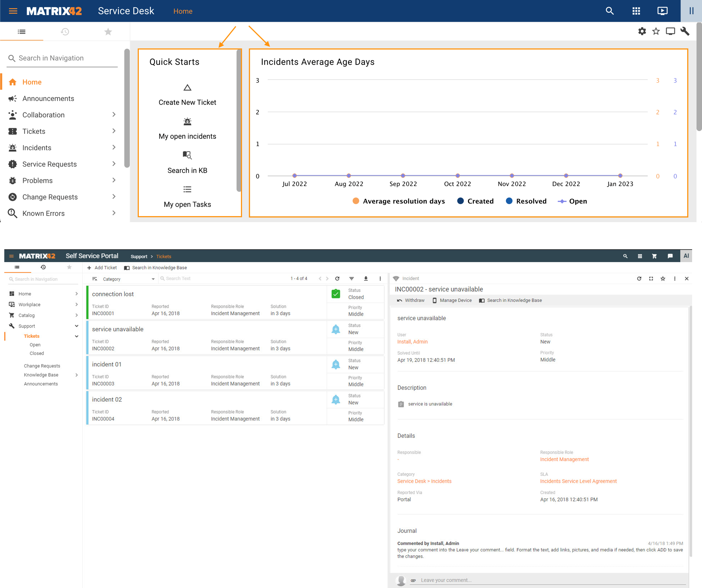Image resolution: width=702 pixels, height=588 pixels.
Task: Open the settings gear on dashboard
Action: pos(642,31)
